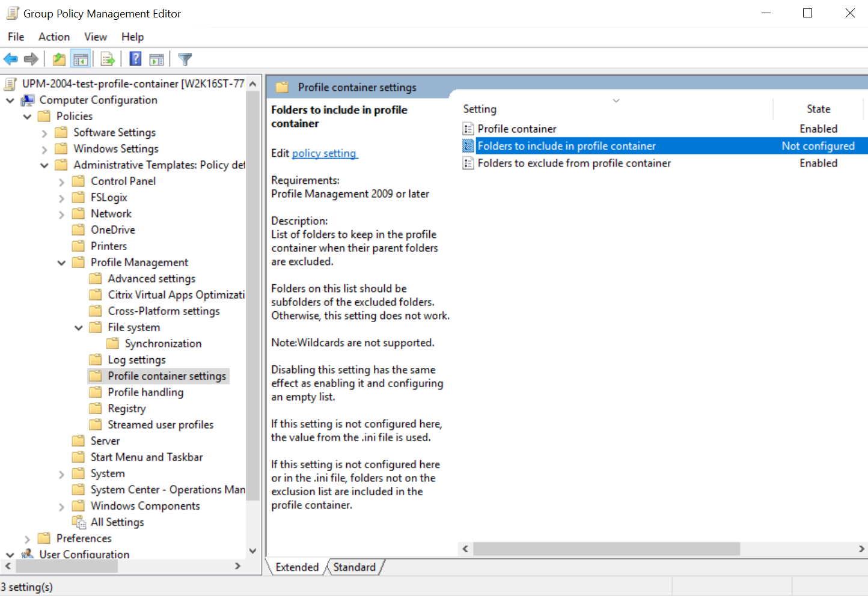Click the OneDrive folder icon

point(78,230)
